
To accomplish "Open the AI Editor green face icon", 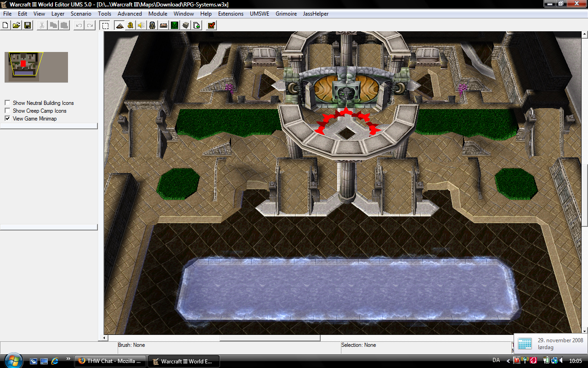I will 175,25.
